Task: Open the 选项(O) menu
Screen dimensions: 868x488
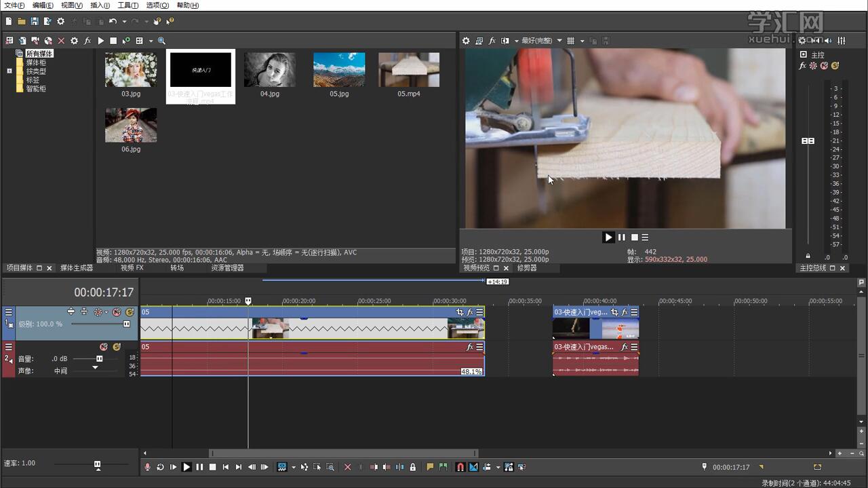Action: [x=157, y=5]
